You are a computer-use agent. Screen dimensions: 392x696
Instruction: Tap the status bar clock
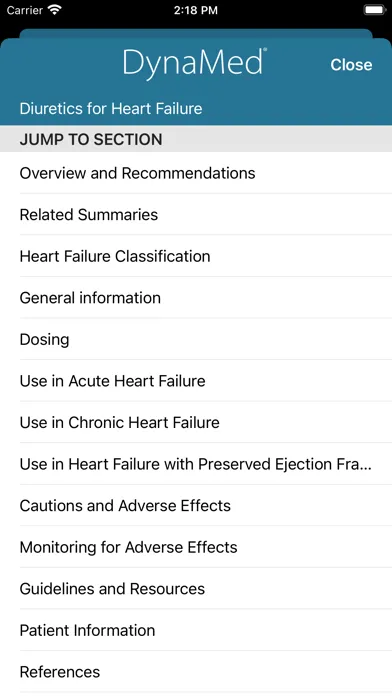tap(196, 10)
